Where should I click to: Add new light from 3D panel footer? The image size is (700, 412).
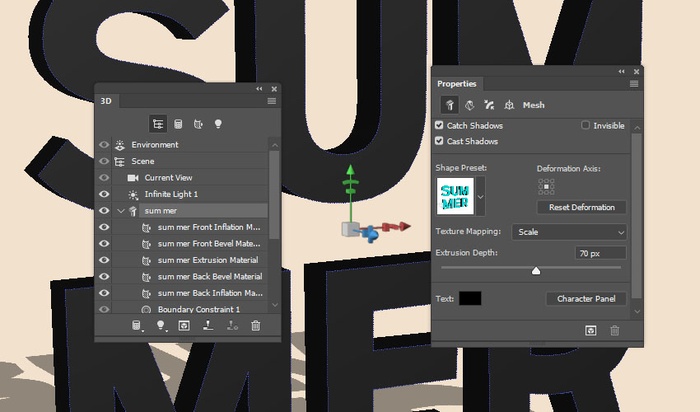pyautogui.click(x=160, y=326)
